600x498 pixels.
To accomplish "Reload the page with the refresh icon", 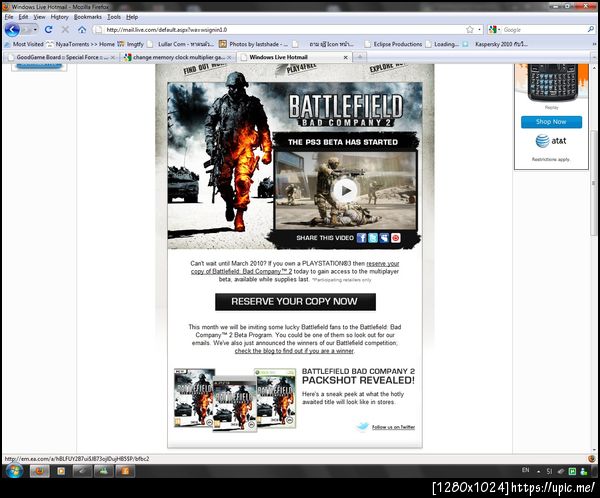I will click(48, 29).
